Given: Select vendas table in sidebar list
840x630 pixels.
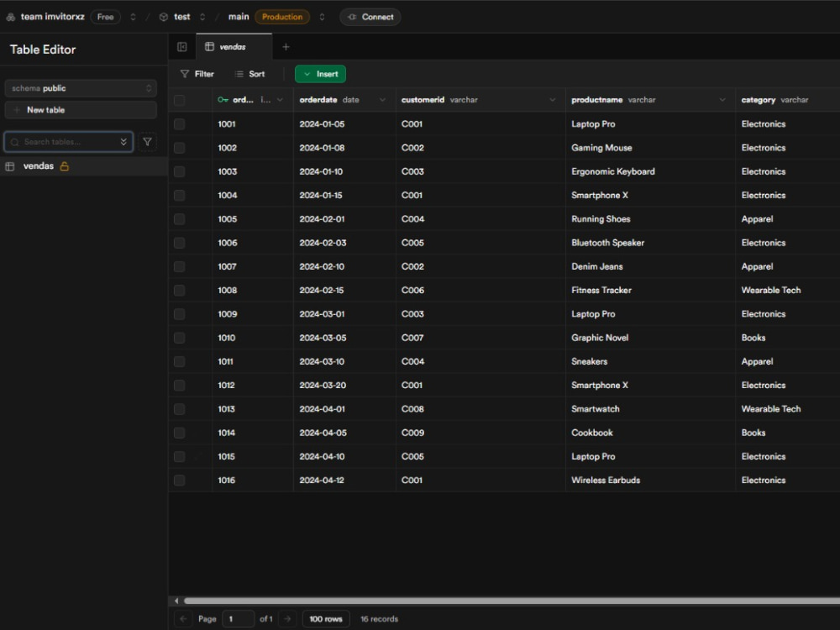Looking at the screenshot, I should coord(83,166).
